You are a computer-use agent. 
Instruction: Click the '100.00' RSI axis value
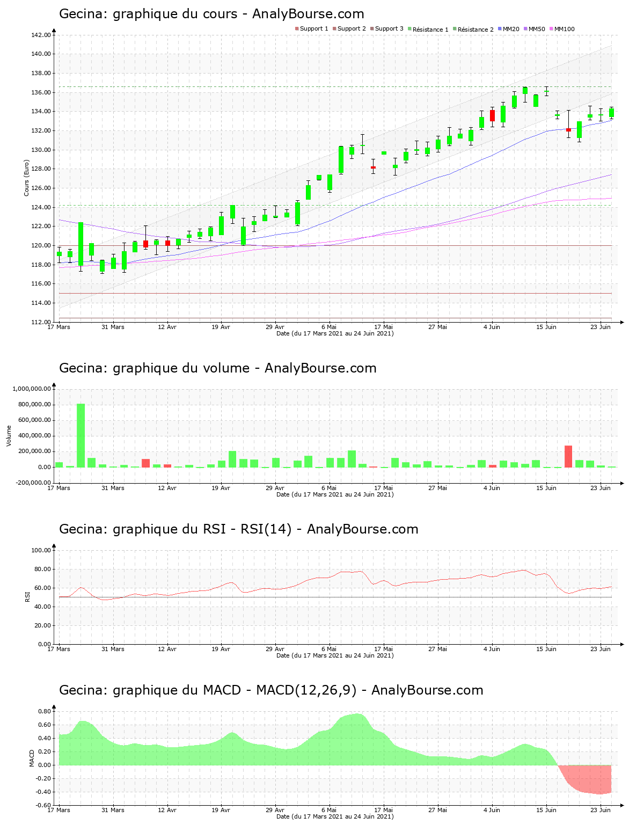click(x=41, y=550)
